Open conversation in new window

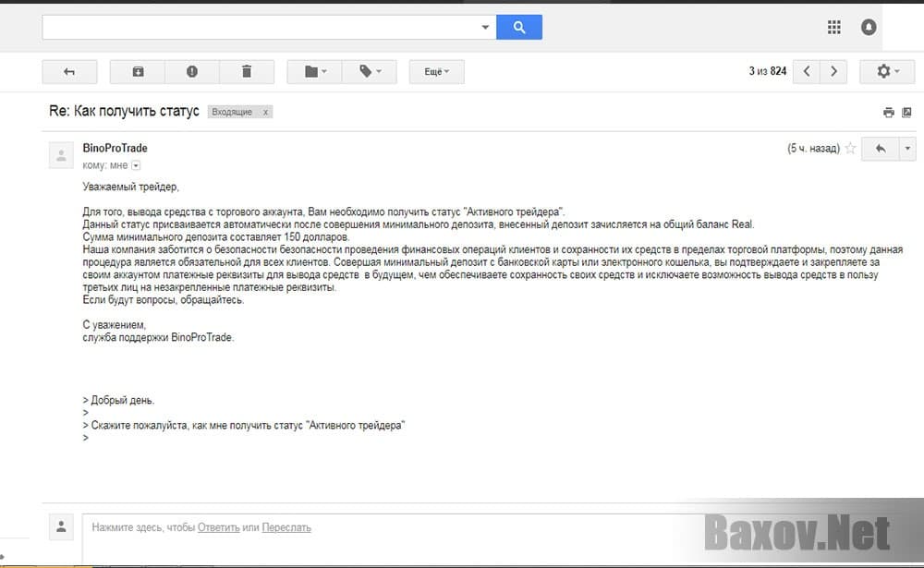(906, 112)
